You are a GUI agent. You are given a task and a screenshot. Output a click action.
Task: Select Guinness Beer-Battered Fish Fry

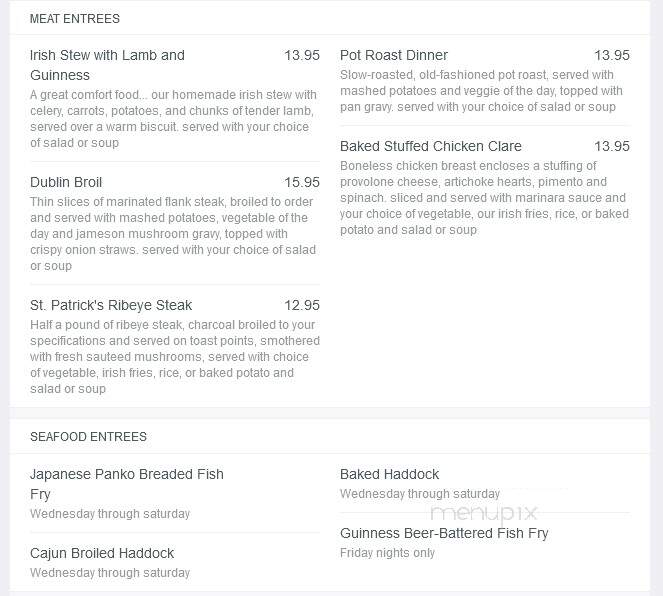pos(444,533)
